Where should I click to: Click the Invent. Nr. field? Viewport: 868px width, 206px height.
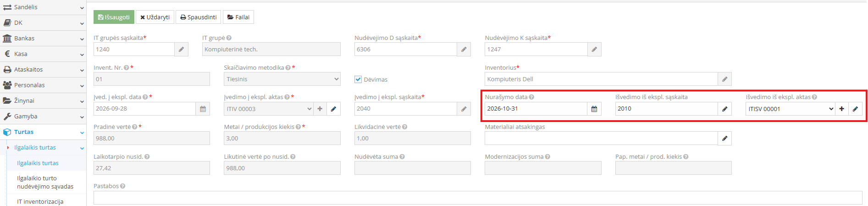[152, 79]
